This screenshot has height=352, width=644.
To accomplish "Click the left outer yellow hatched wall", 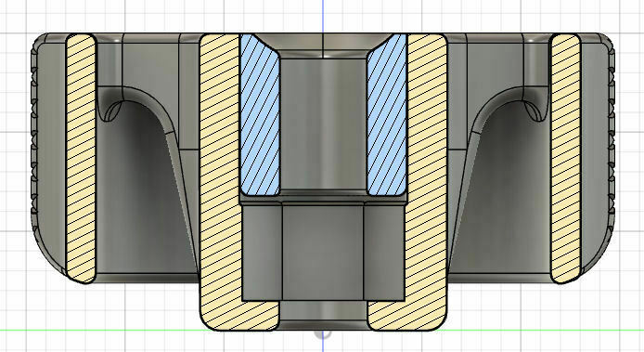I will pos(81,158).
